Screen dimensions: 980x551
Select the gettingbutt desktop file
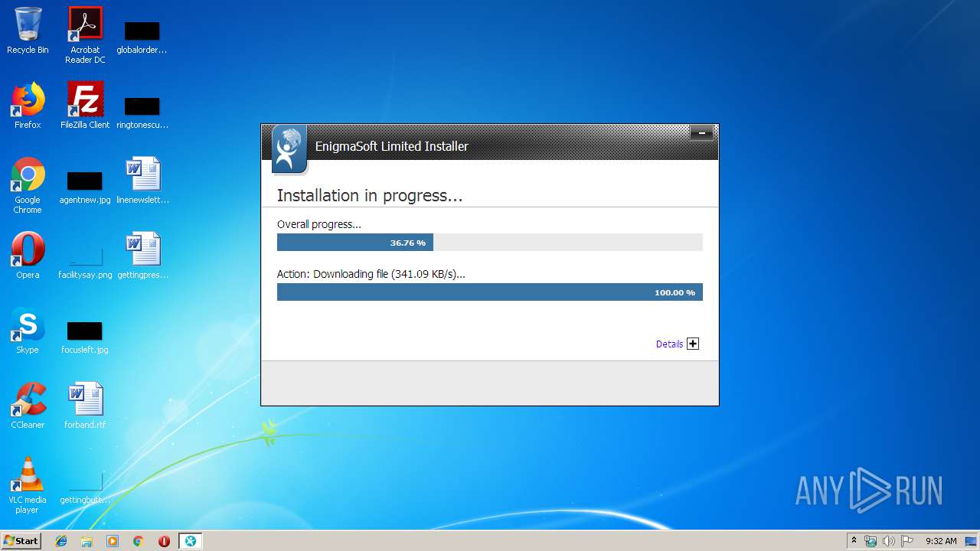point(85,487)
